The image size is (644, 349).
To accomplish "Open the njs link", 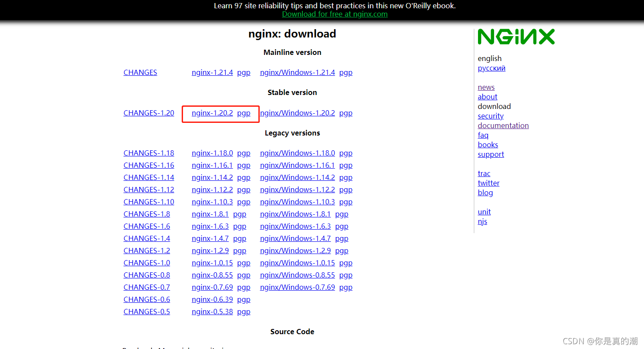I will pos(482,221).
